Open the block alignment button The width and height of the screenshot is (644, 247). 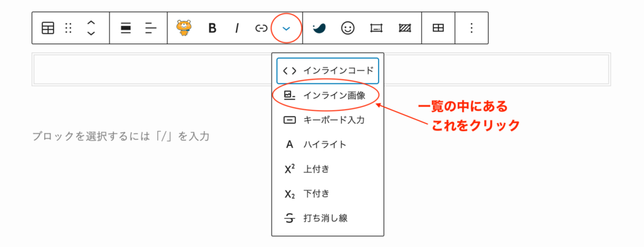pos(126,28)
